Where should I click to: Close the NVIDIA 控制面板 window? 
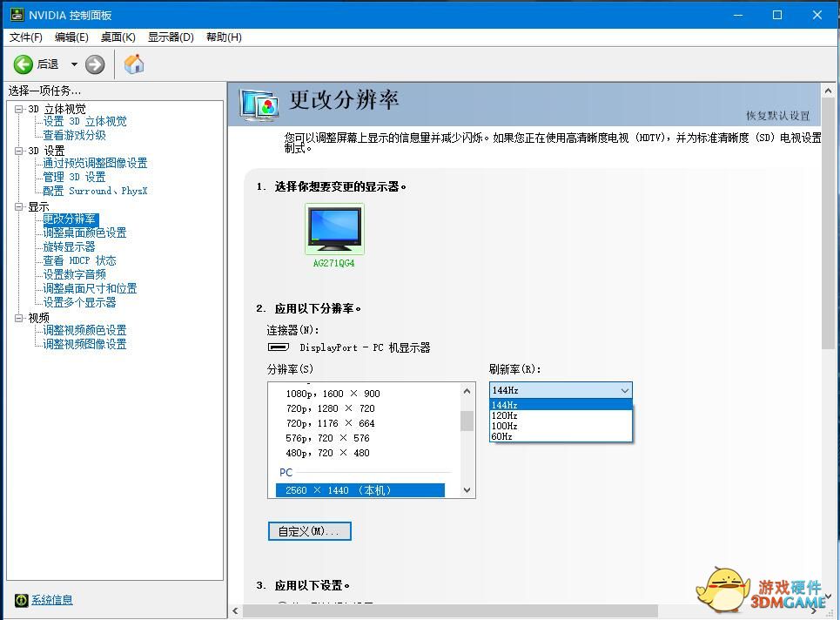point(817,15)
